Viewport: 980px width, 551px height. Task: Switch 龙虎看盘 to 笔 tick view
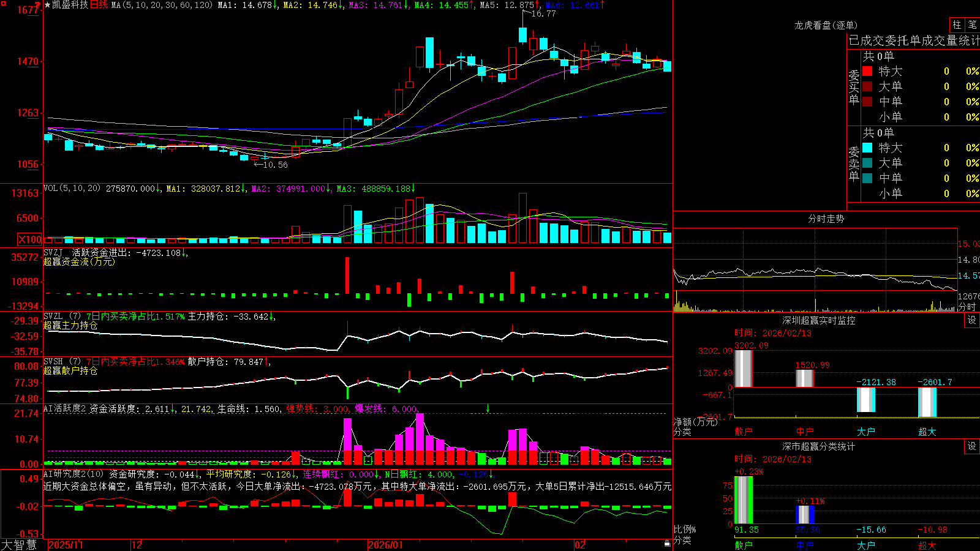coord(973,25)
